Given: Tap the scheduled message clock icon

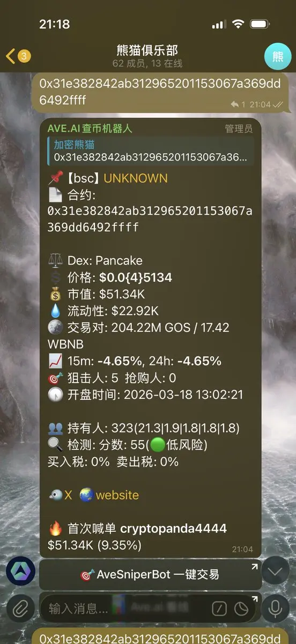Looking at the screenshot, I should (x=241, y=609).
